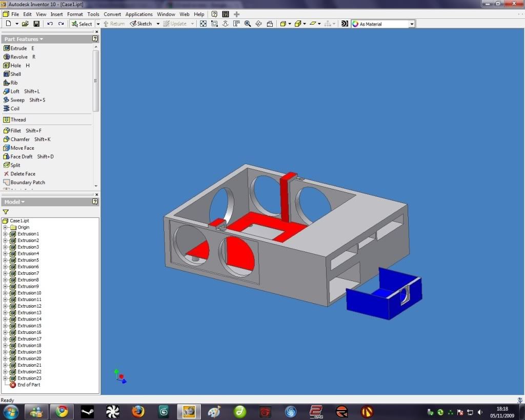Expand the Extrusion23 tree node
525x420 pixels.
pos(5,378)
